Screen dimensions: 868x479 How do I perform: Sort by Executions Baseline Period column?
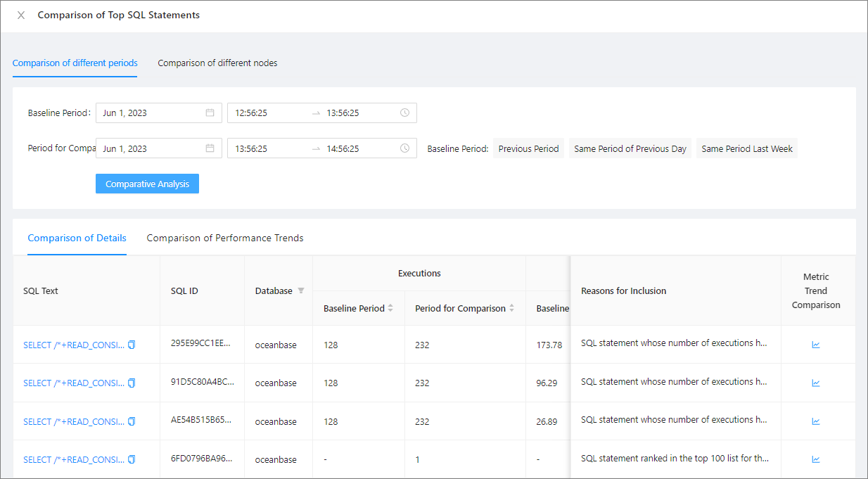[x=390, y=308]
